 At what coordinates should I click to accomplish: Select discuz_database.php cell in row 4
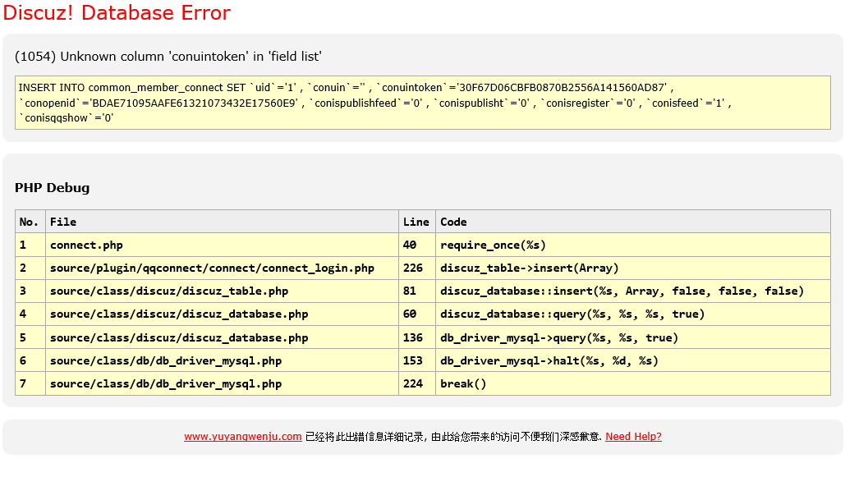222,314
